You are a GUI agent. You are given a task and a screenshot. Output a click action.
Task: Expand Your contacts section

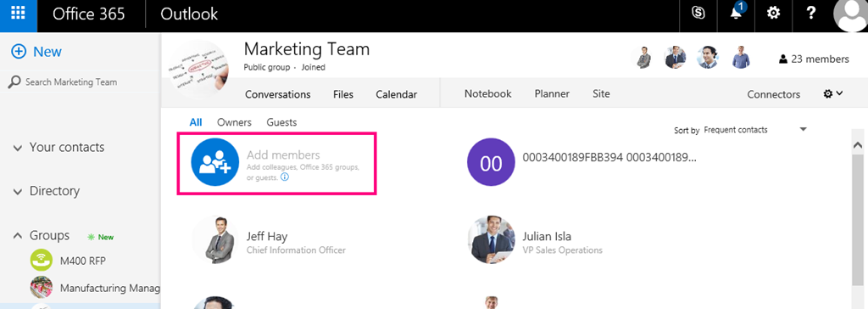[x=58, y=148]
